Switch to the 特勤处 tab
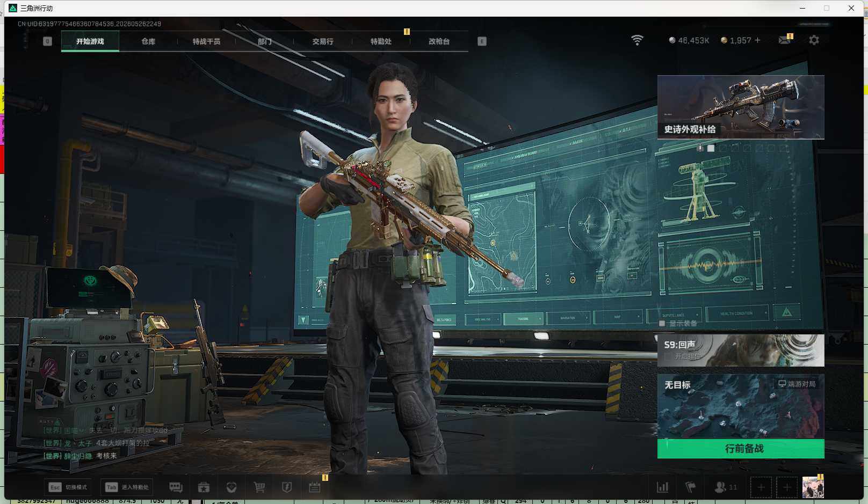868x504 pixels. [x=381, y=41]
